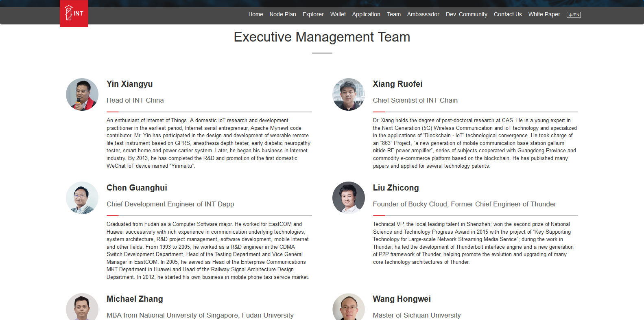Click Yin Xiangyu's profile photo
Viewport: 644px width, 320px height.
coord(82,94)
